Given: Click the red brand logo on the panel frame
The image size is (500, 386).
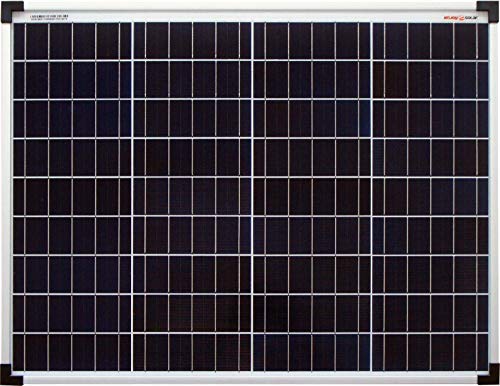Looking at the screenshot, I should click(x=461, y=17).
